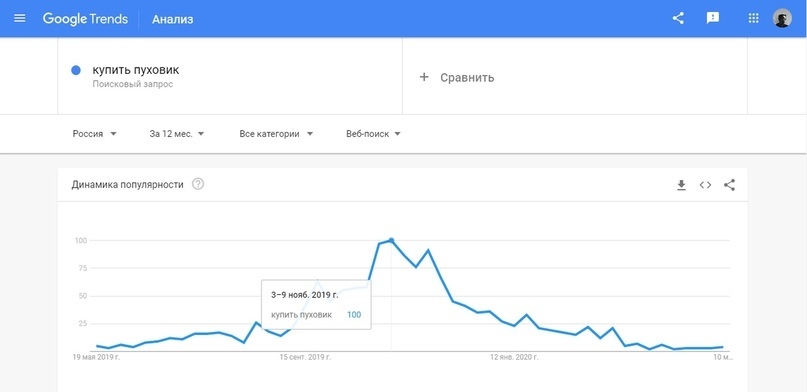Screen dimensions: 807x392
Task: Open the send feedback icon
Action: [712, 19]
